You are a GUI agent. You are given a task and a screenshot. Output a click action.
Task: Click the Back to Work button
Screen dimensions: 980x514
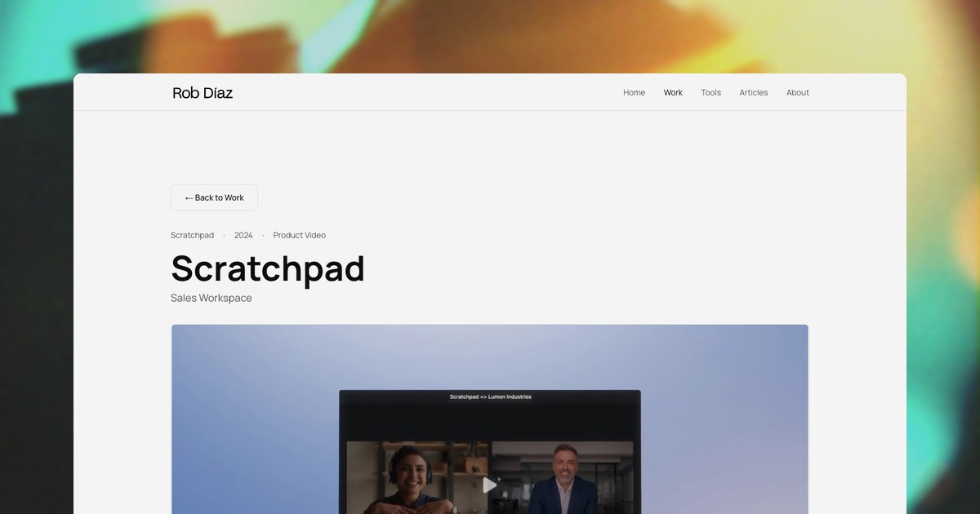tap(214, 197)
